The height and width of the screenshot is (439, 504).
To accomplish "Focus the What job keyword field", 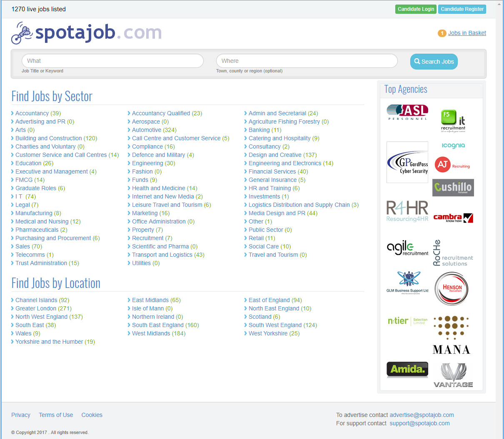I will (x=112, y=61).
